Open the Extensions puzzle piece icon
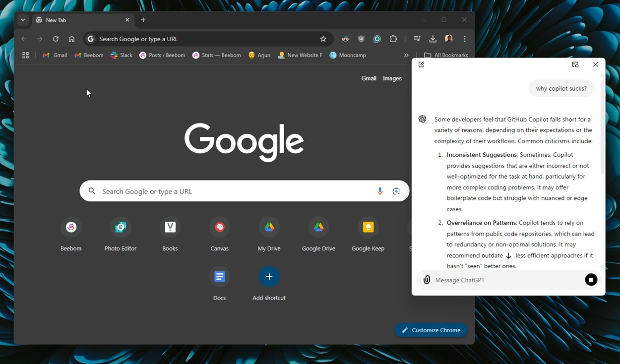 (x=393, y=39)
